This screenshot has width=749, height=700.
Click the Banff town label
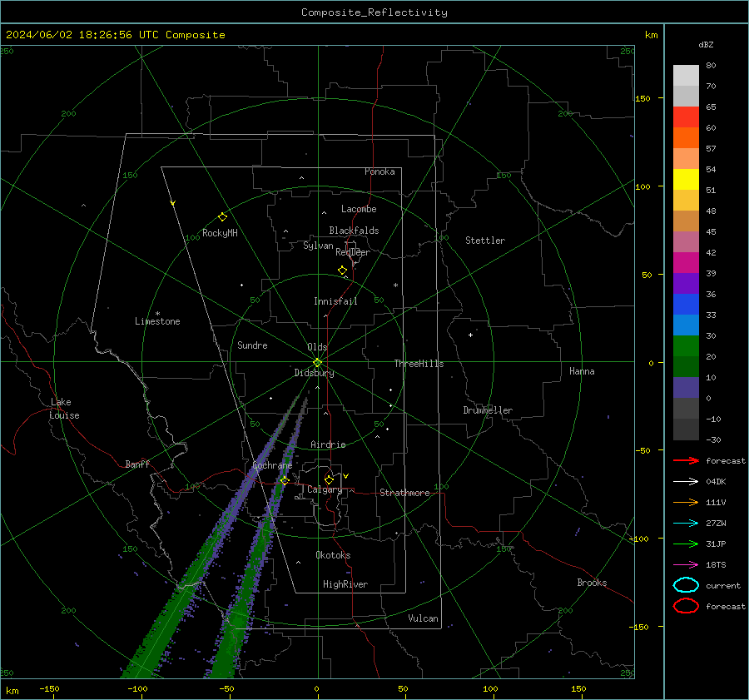[x=137, y=464]
